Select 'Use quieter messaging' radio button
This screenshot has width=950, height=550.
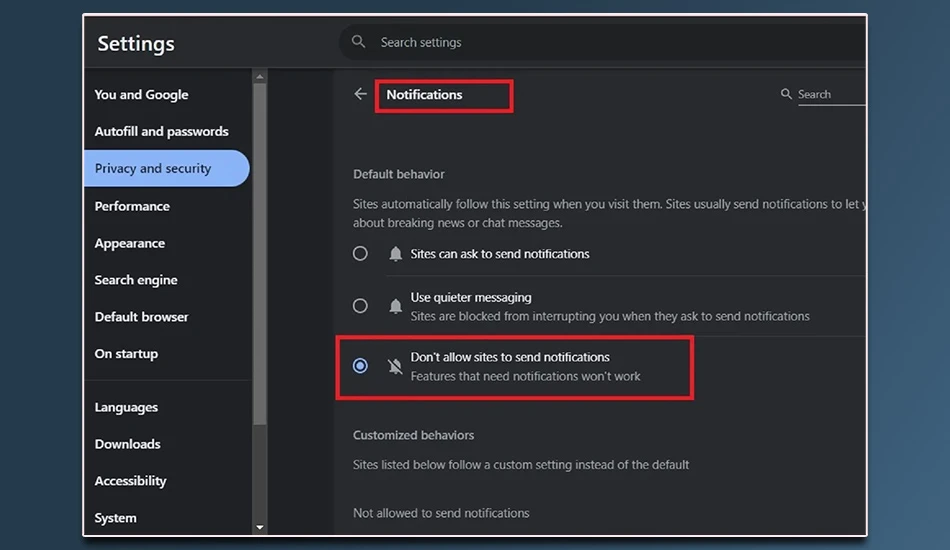coord(360,306)
